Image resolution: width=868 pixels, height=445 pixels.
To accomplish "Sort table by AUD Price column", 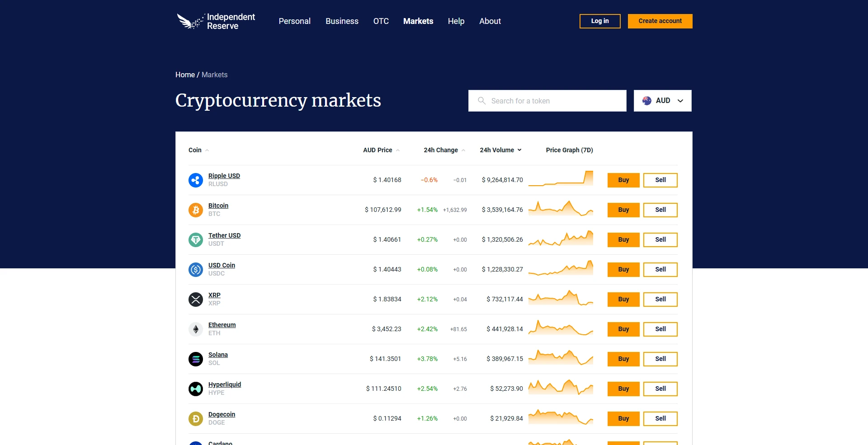I will click(x=381, y=150).
